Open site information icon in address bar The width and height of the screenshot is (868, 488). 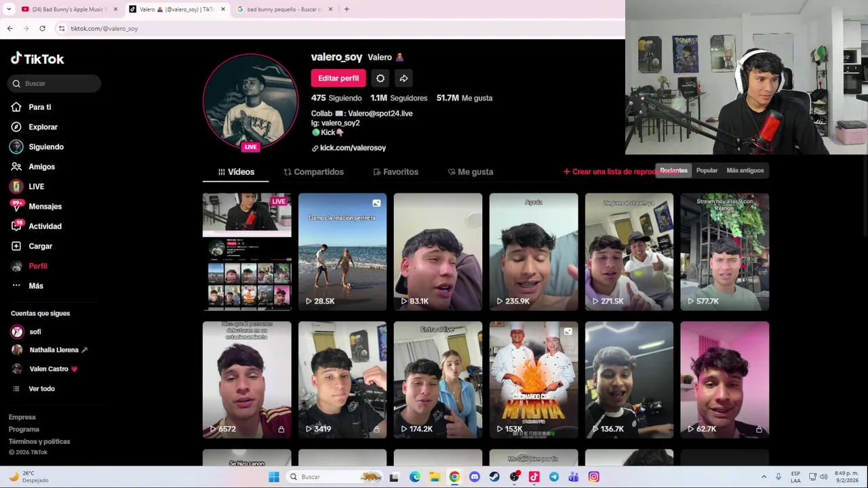[x=61, y=28]
